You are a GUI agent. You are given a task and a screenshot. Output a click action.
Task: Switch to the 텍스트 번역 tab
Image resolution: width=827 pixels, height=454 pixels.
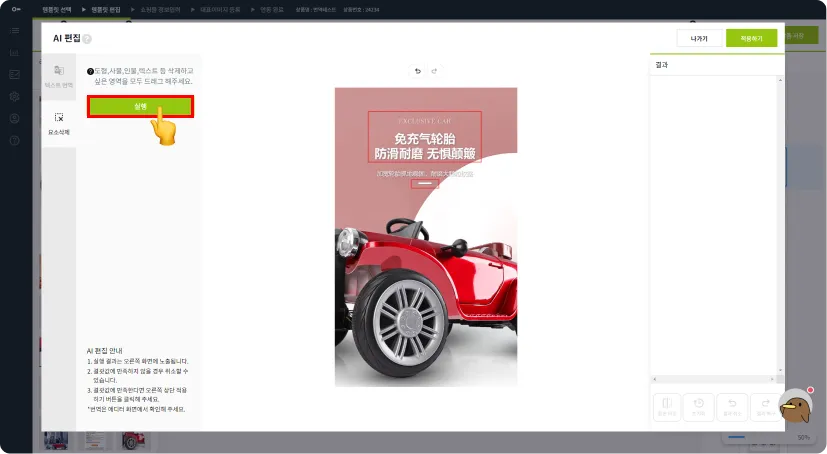(59, 77)
